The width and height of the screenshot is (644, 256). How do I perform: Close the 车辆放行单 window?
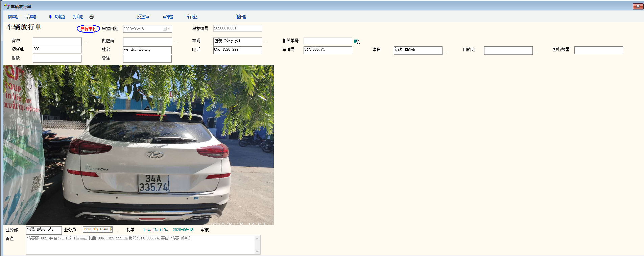pyautogui.click(x=638, y=6)
